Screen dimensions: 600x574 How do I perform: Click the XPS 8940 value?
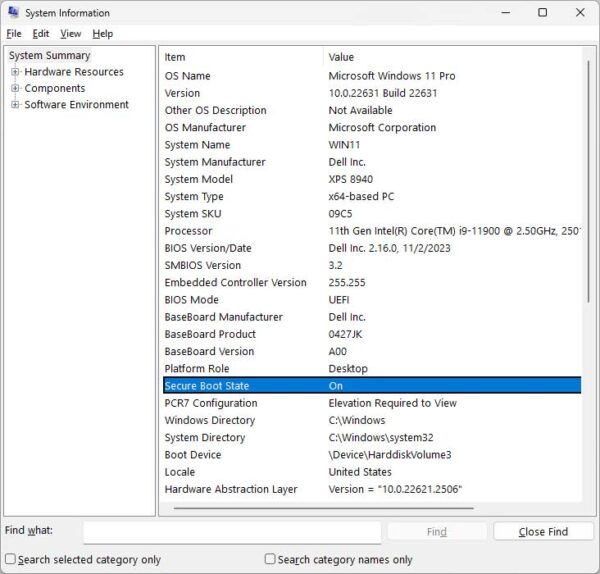click(x=351, y=179)
